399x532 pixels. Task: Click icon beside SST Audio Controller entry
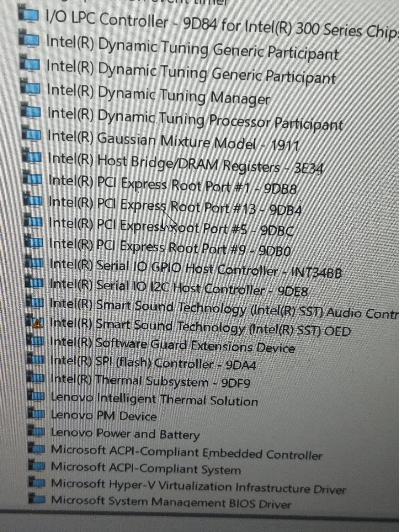click(35, 302)
